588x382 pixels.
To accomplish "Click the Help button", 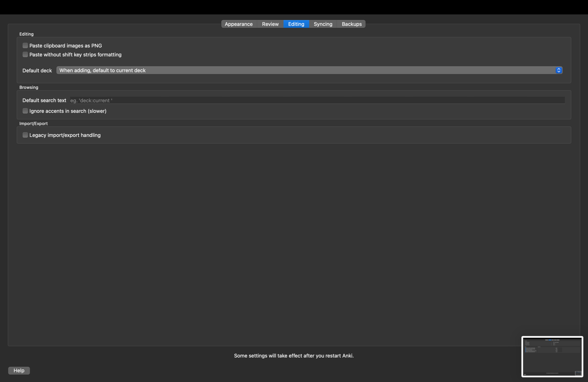I will coord(19,371).
